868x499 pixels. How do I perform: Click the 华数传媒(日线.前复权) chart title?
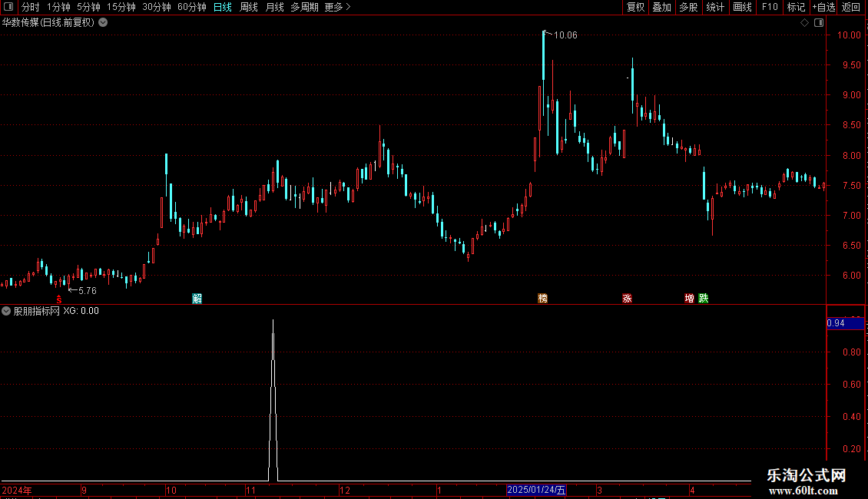[x=48, y=23]
